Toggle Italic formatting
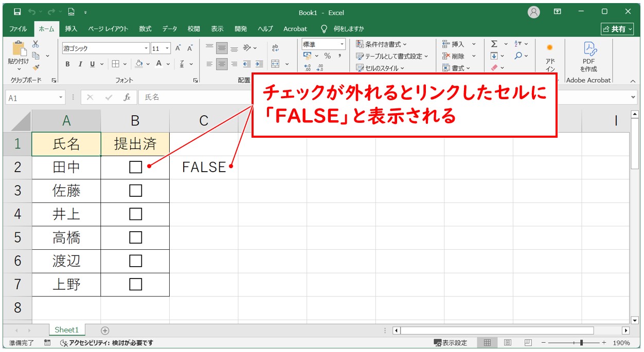 80,64
